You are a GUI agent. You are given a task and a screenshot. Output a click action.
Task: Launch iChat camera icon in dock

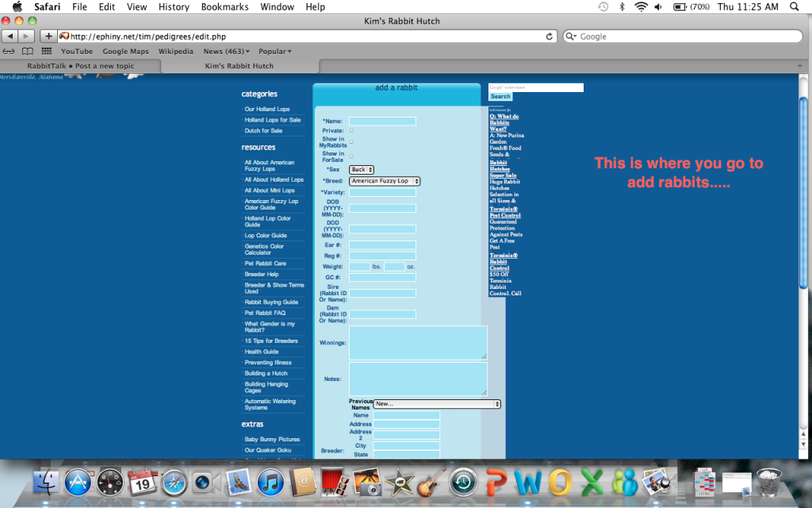[x=205, y=483]
